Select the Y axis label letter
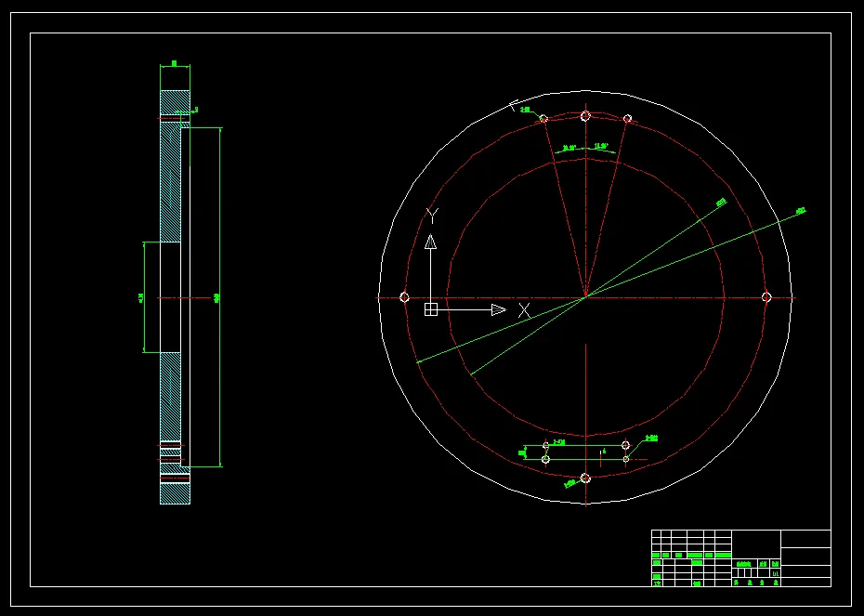The image size is (864, 616). coord(433,216)
